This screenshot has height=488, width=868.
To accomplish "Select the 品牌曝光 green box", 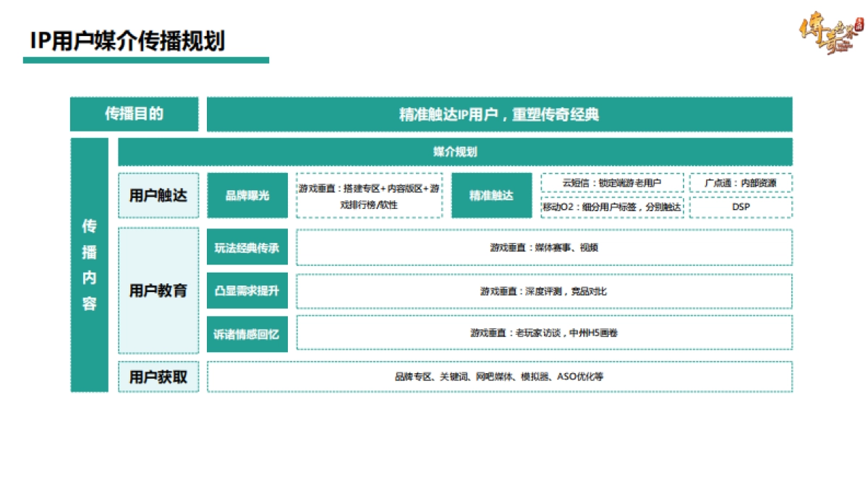I will tap(249, 195).
